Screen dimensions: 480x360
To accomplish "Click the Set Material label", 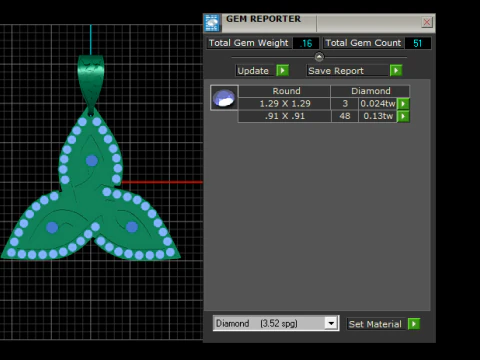I will (x=375, y=324).
